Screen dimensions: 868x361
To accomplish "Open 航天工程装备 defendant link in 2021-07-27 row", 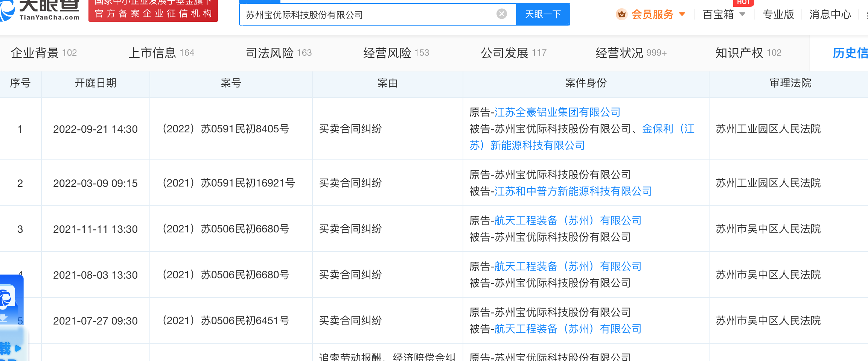I will coord(568,329).
